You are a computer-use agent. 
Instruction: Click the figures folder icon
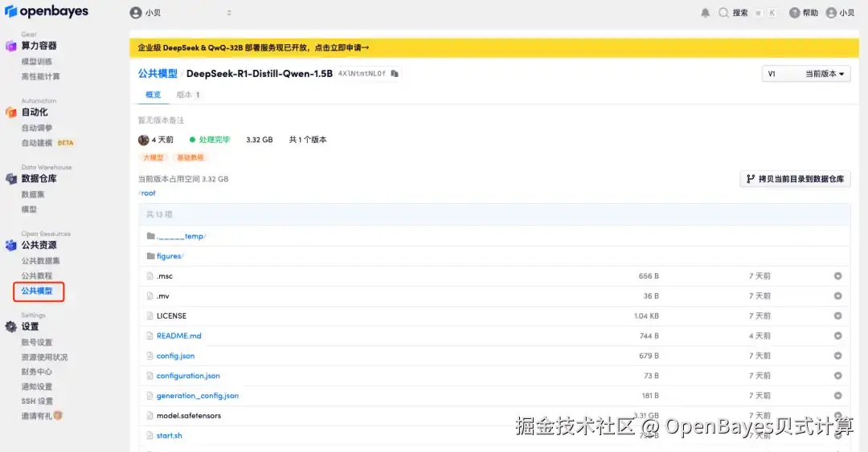(x=150, y=256)
